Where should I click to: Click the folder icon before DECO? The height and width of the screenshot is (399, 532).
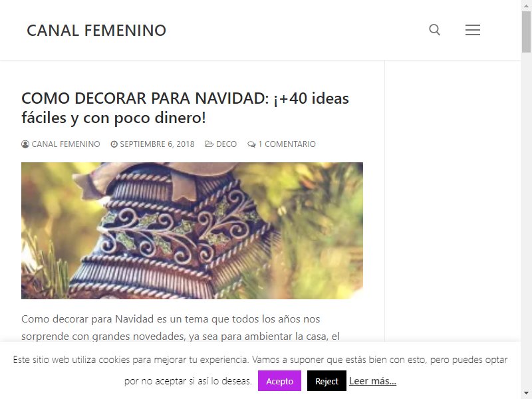tap(209, 144)
